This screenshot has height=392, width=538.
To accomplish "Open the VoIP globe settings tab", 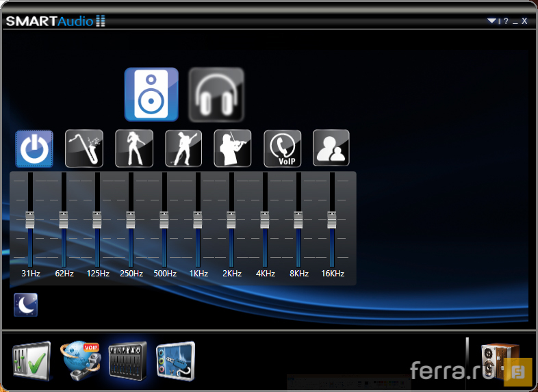I will tap(80, 360).
